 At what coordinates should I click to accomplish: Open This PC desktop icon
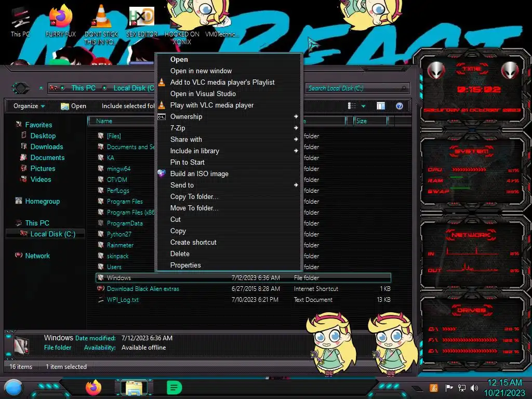(x=20, y=22)
